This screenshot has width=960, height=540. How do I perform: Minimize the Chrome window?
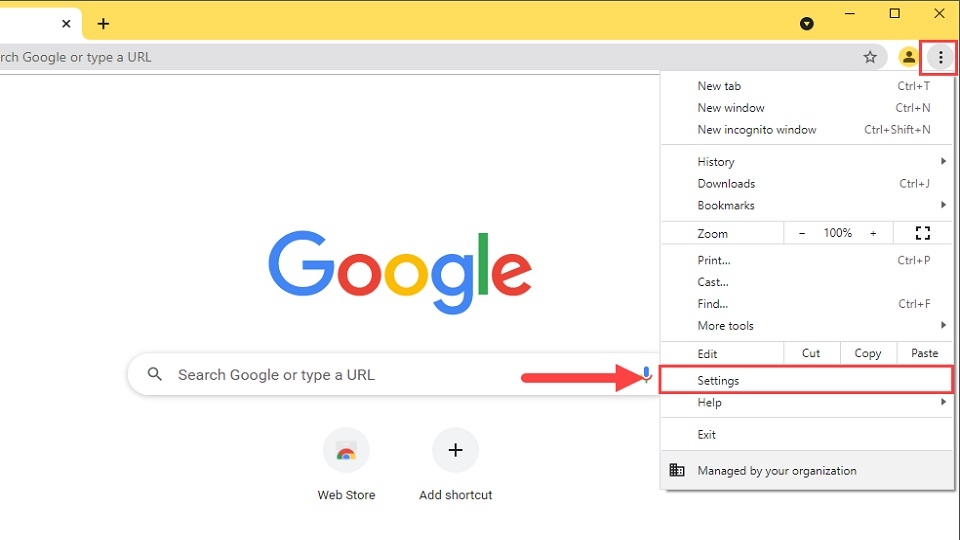pyautogui.click(x=850, y=13)
